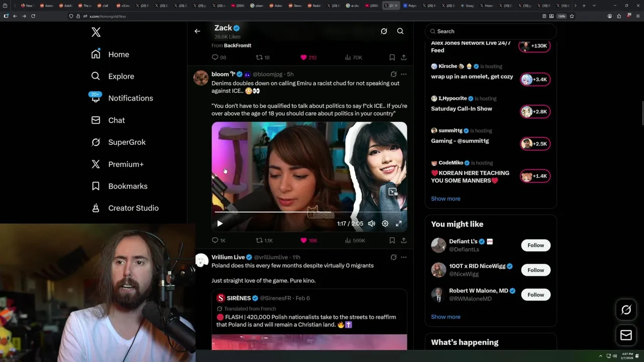Viewport: 644px width, 362px height.
Task: Open system tray hidden icons chevron
Action: (x=601, y=356)
